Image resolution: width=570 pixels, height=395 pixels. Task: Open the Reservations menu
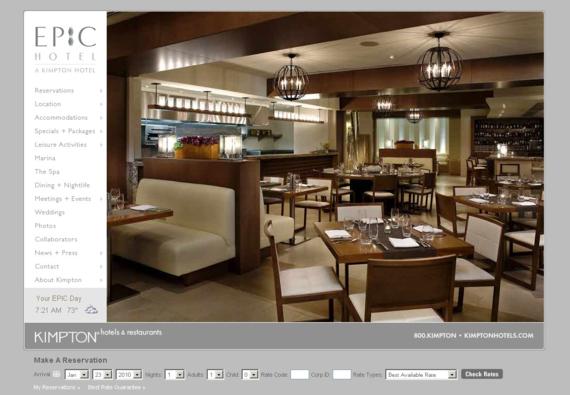(54, 90)
